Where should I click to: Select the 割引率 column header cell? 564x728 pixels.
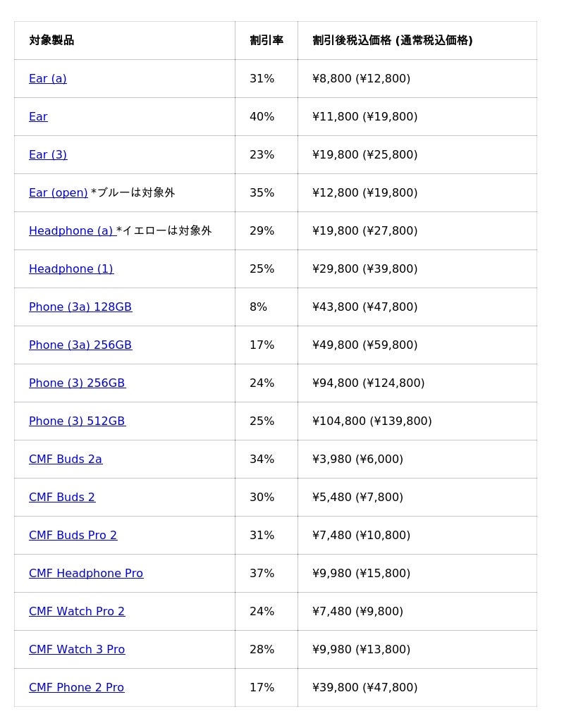266,40
